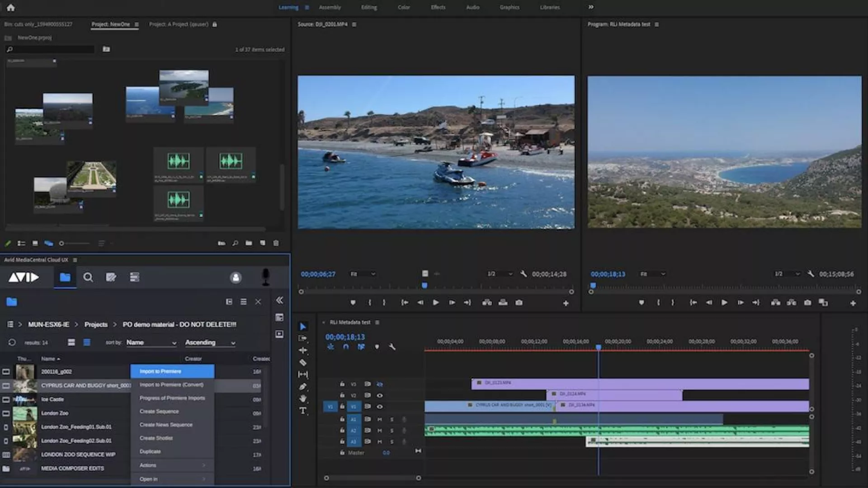This screenshot has height=488, width=868.
Task: Switch to the Editing workspace tab
Action: [x=369, y=7]
